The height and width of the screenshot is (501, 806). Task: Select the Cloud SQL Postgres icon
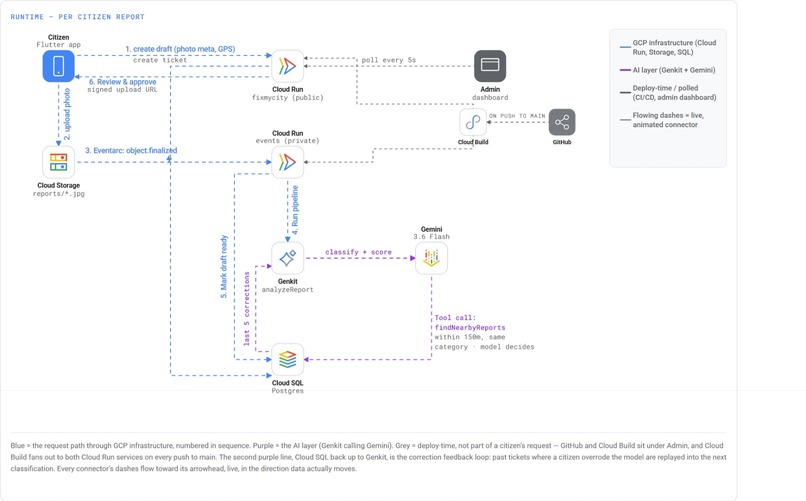click(x=287, y=360)
